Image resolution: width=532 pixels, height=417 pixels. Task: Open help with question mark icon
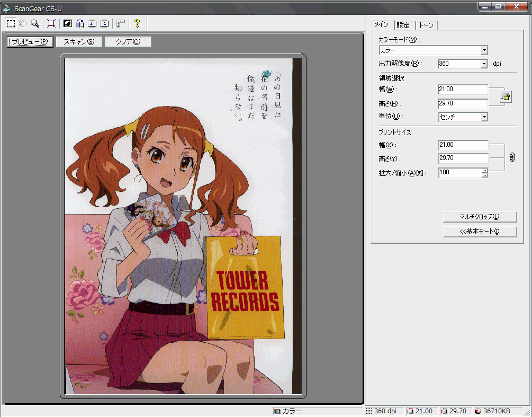point(137,23)
